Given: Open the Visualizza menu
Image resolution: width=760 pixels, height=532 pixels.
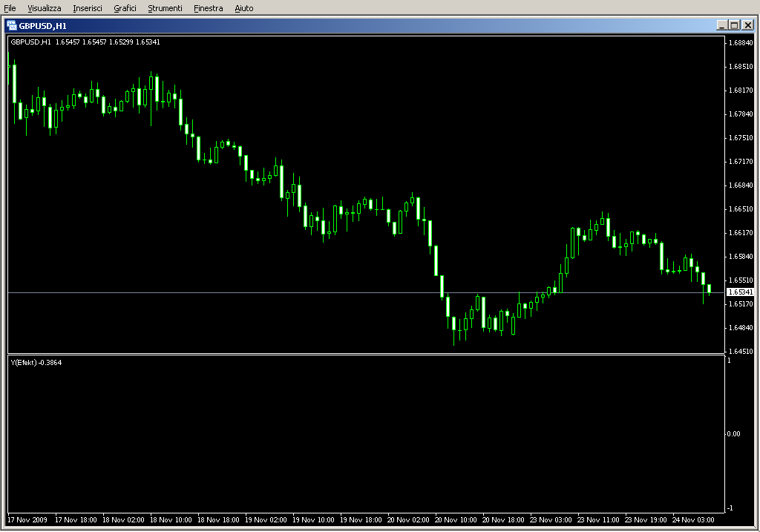Looking at the screenshot, I should [44, 8].
